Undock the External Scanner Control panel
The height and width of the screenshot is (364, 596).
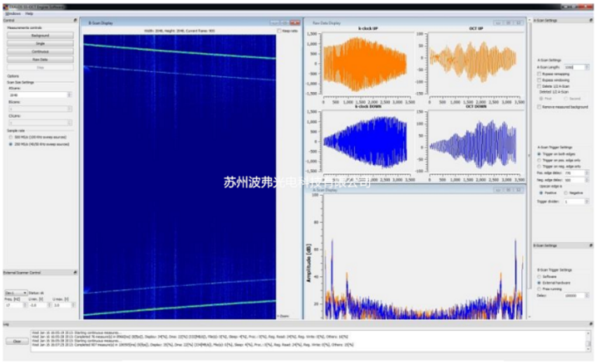[x=75, y=272]
